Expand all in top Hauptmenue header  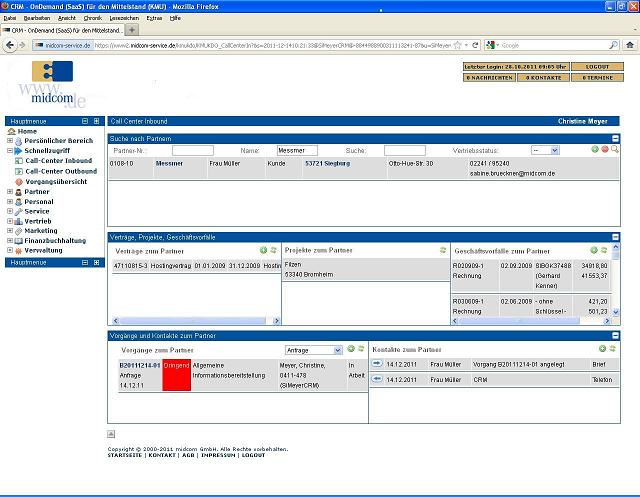pyautogui.click(x=96, y=121)
